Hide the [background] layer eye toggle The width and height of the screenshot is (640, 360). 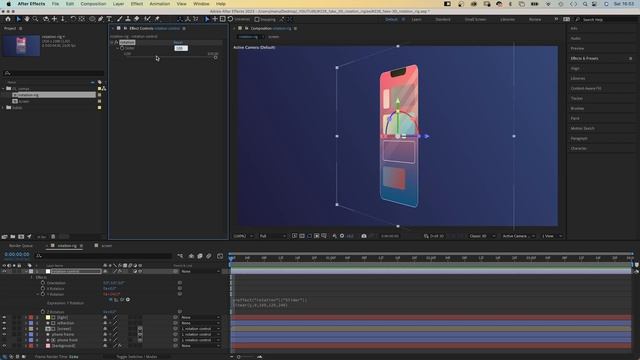coord(4,346)
